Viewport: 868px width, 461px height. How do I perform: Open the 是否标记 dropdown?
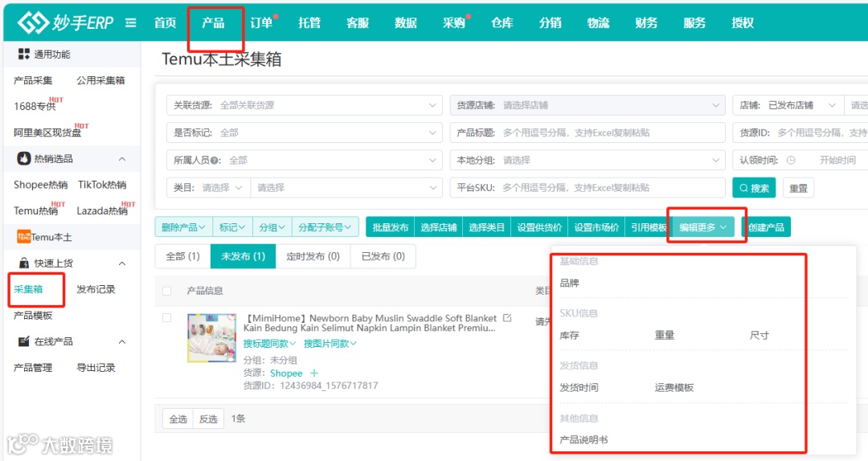click(x=305, y=133)
